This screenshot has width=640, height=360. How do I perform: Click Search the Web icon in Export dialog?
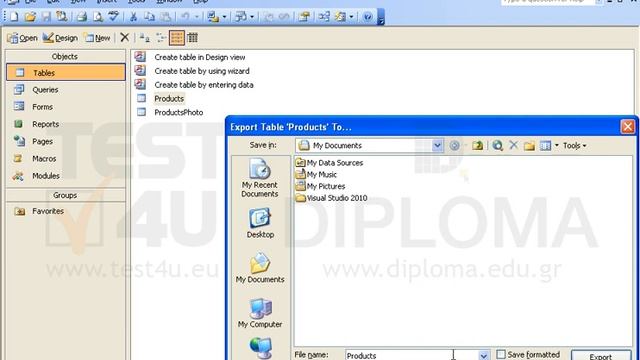point(497,145)
